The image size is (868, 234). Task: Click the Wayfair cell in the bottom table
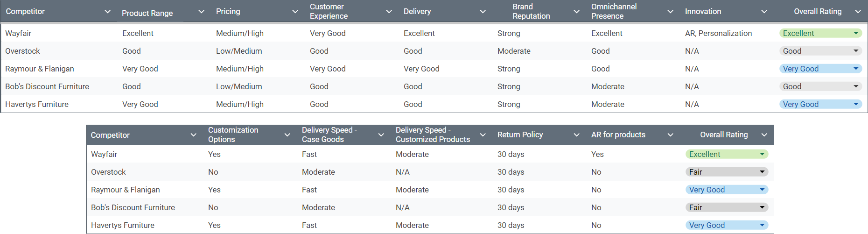click(104, 154)
